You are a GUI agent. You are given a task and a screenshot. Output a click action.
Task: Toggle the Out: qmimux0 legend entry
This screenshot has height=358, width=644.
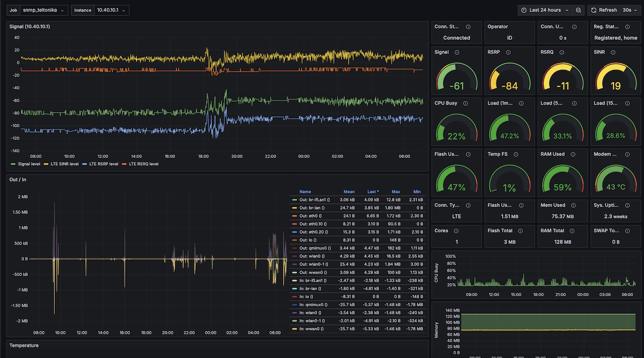point(315,248)
